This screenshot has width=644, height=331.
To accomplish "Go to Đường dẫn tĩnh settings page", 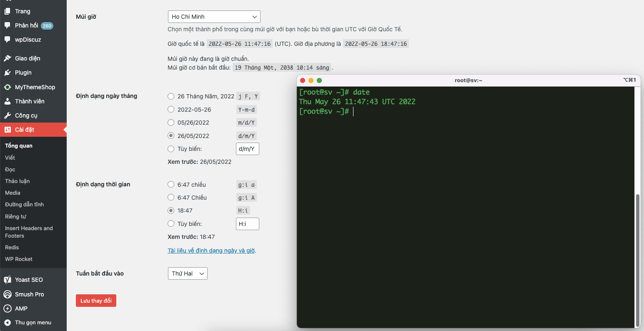I will pyautogui.click(x=24, y=204).
